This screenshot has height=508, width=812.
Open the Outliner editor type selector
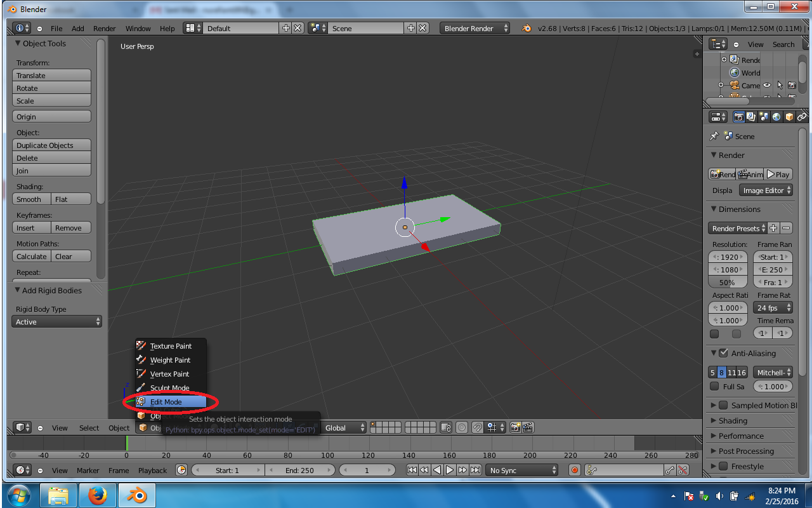pos(719,44)
